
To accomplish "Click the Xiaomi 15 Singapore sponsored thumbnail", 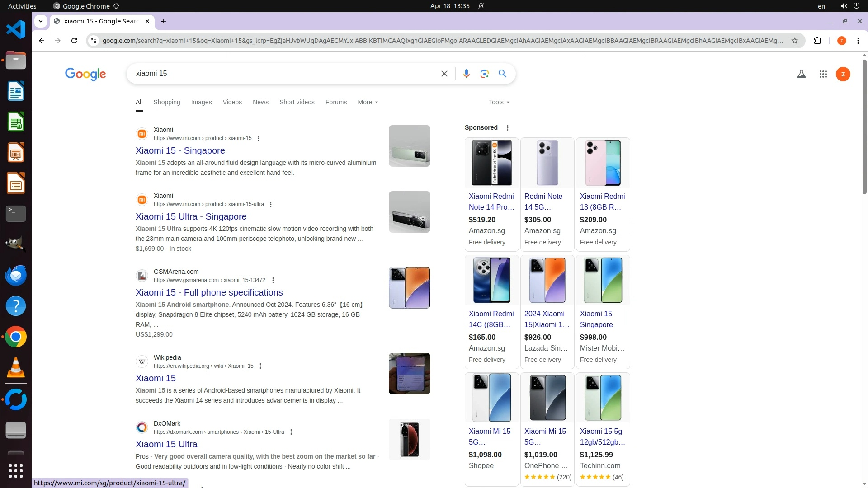I will point(602,280).
